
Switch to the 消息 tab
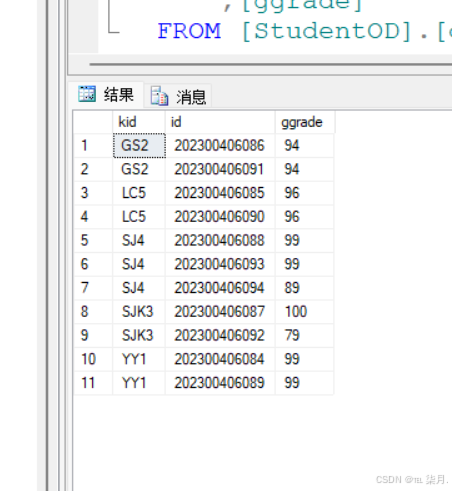click(178, 96)
